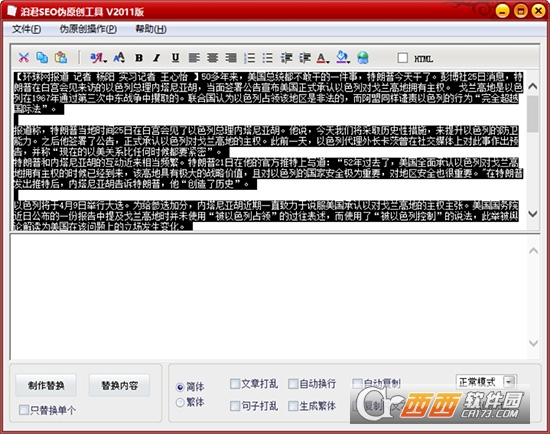Open the 帮助(H) menu
Viewport: 550px width, 434px height.
point(151,29)
